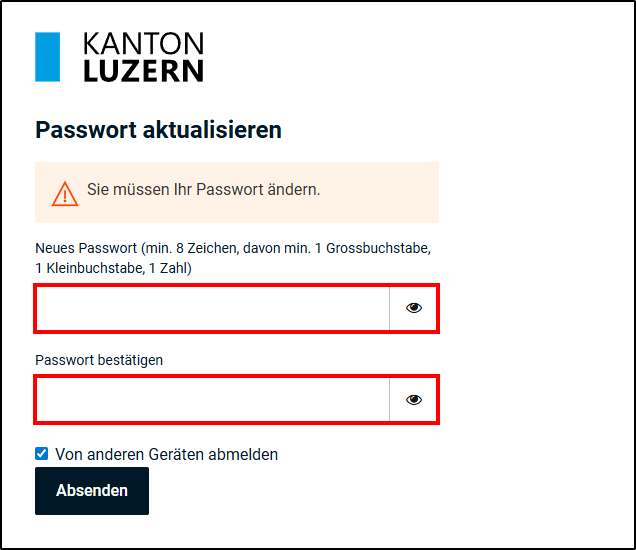Click the word 'ändern' in the warning banner
The width and height of the screenshot is (636, 550).
[295, 190]
